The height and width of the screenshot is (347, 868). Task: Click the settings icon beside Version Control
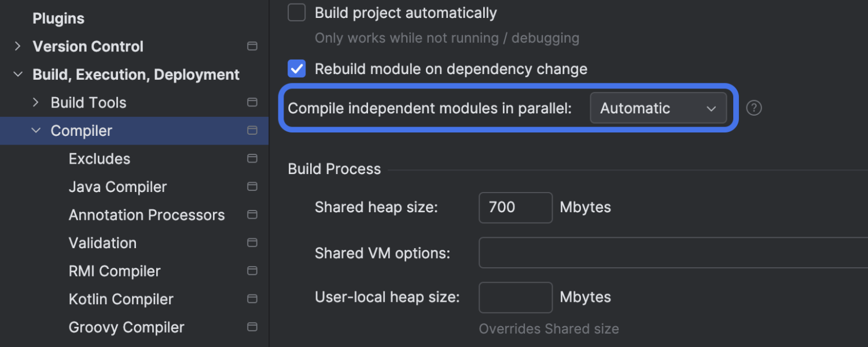pyautogui.click(x=252, y=46)
